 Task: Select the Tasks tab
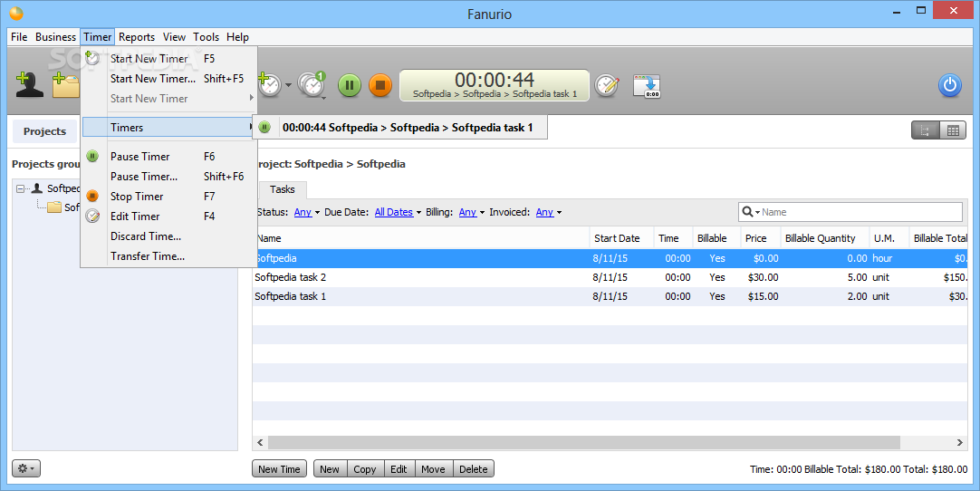click(x=282, y=189)
